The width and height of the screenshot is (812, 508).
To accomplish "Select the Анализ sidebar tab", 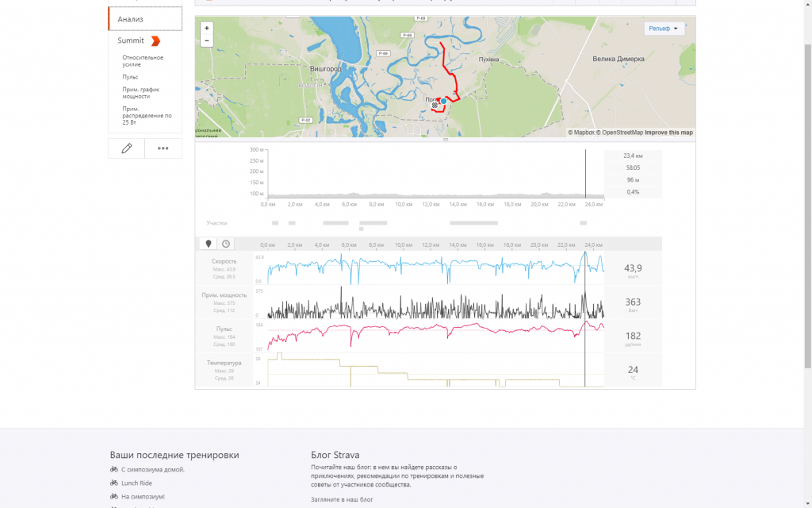I will (x=145, y=19).
